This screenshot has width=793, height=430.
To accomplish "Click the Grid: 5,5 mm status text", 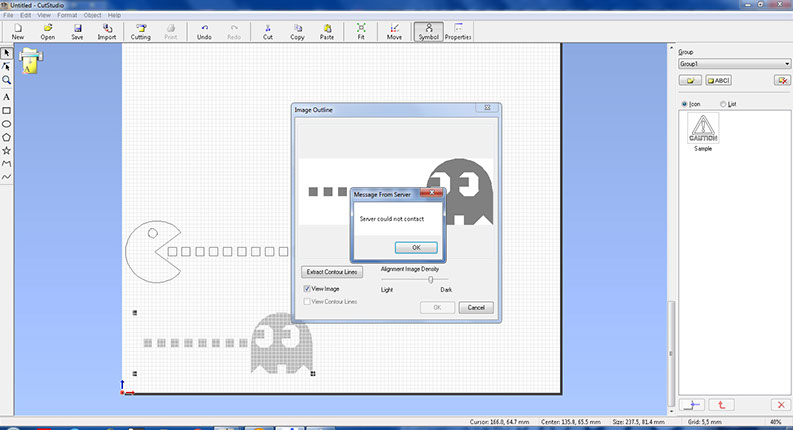I will pos(706,421).
